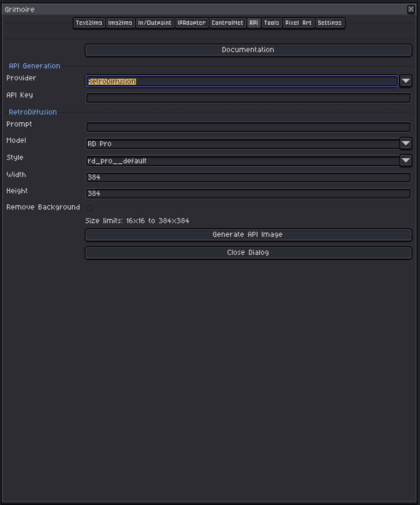
Task: Go to the Tools tab
Action: click(x=272, y=23)
